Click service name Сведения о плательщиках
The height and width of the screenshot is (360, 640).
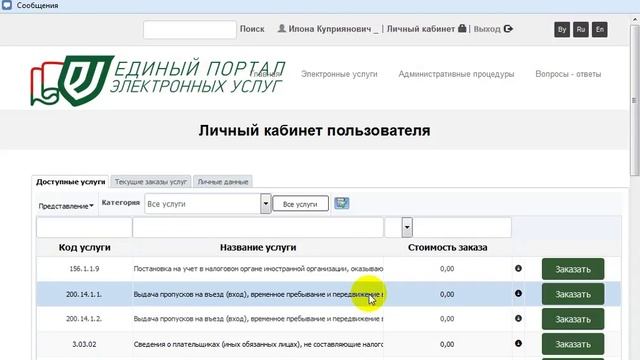258,344
